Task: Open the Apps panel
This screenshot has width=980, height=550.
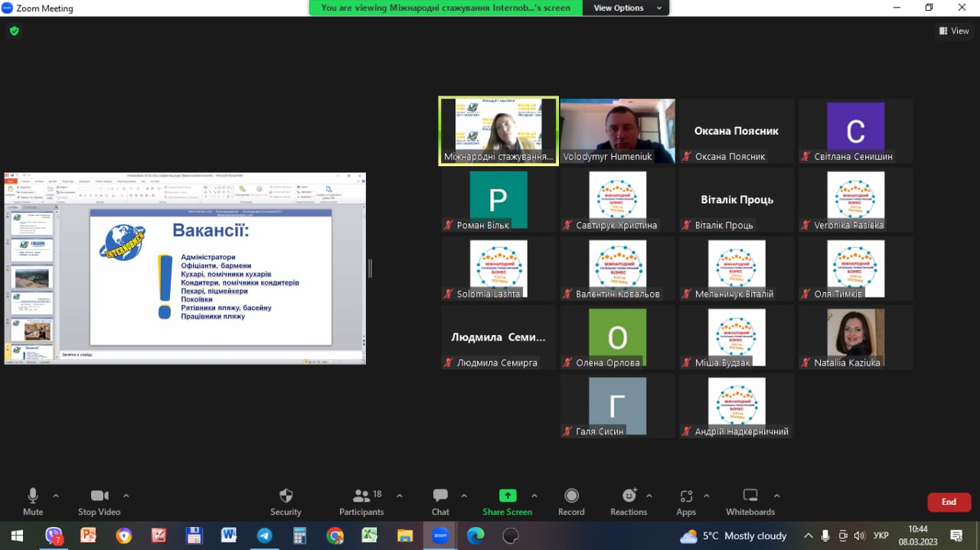Action: tap(686, 501)
